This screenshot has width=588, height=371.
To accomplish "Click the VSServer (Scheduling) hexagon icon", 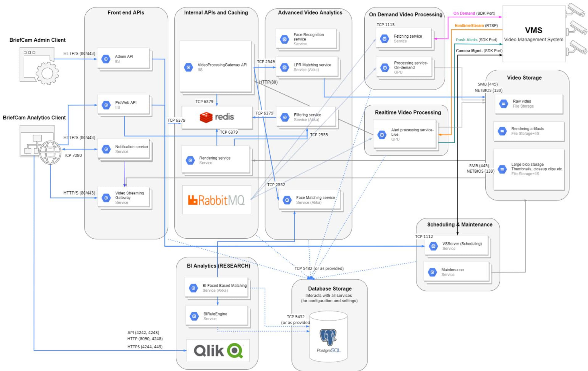I will pyautogui.click(x=433, y=246).
